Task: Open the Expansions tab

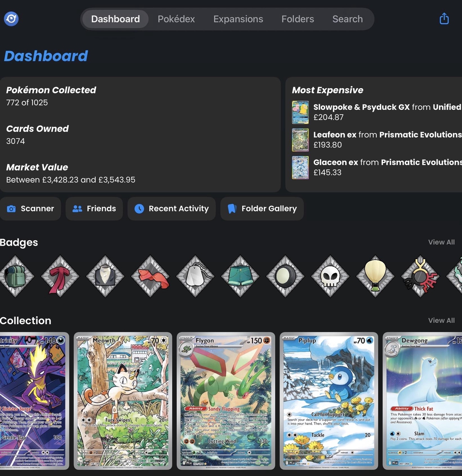Action: point(238,19)
